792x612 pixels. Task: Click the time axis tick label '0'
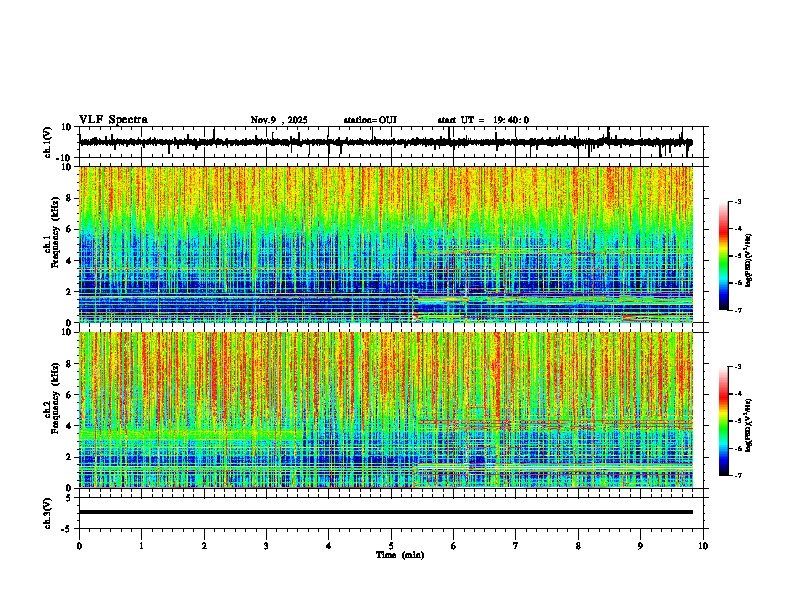point(79,546)
